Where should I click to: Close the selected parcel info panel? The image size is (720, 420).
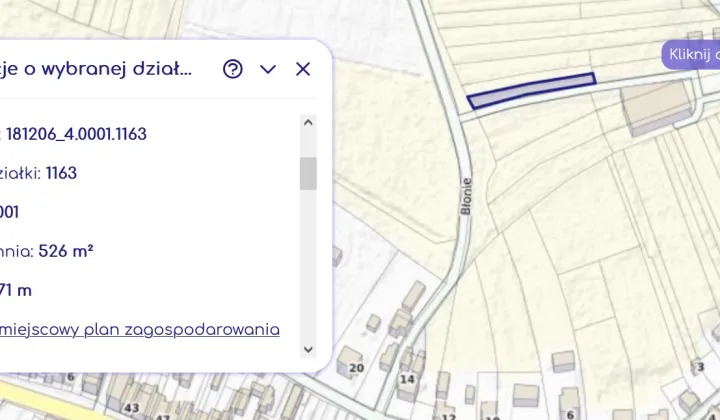(x=303, y=69)
